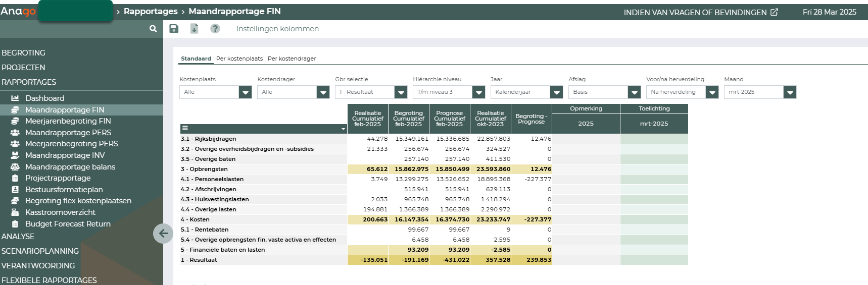Click the Meerjarenbegroting FIN coins icon
The height and width of the screenshot is (285, 868).
pyautogui.click(x=15, y=121)
